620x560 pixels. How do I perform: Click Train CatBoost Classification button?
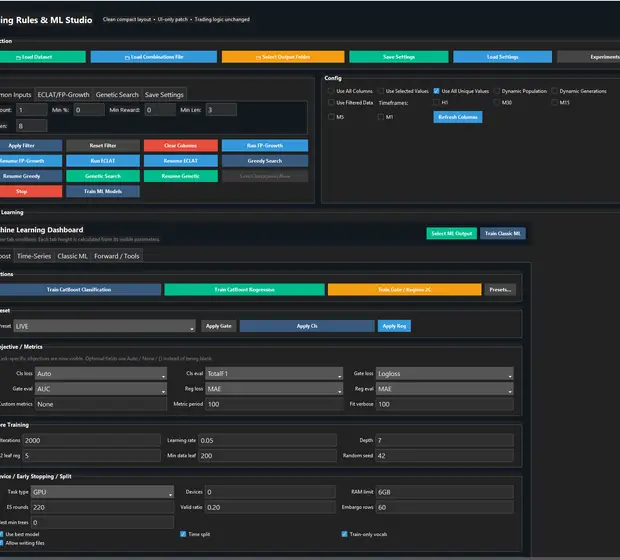pyautogui.click(x=80, y=290)
